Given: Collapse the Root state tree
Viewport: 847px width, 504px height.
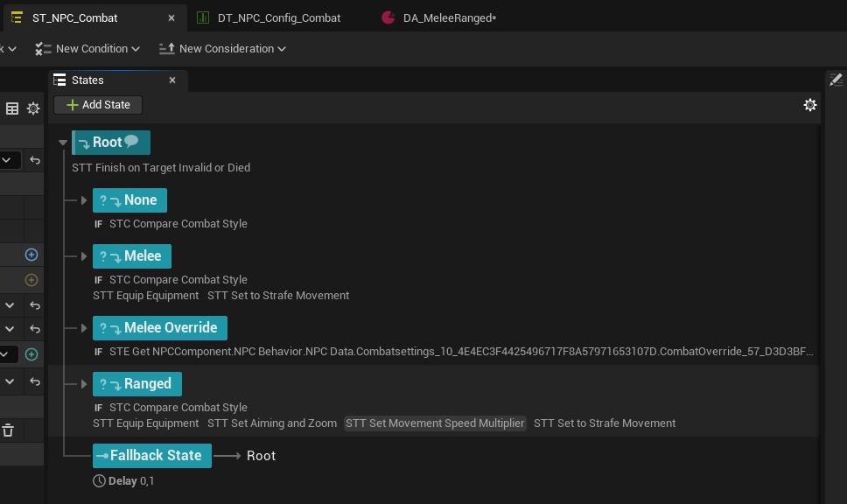Looking at the screenshot, I should click(x=62, y=143).
